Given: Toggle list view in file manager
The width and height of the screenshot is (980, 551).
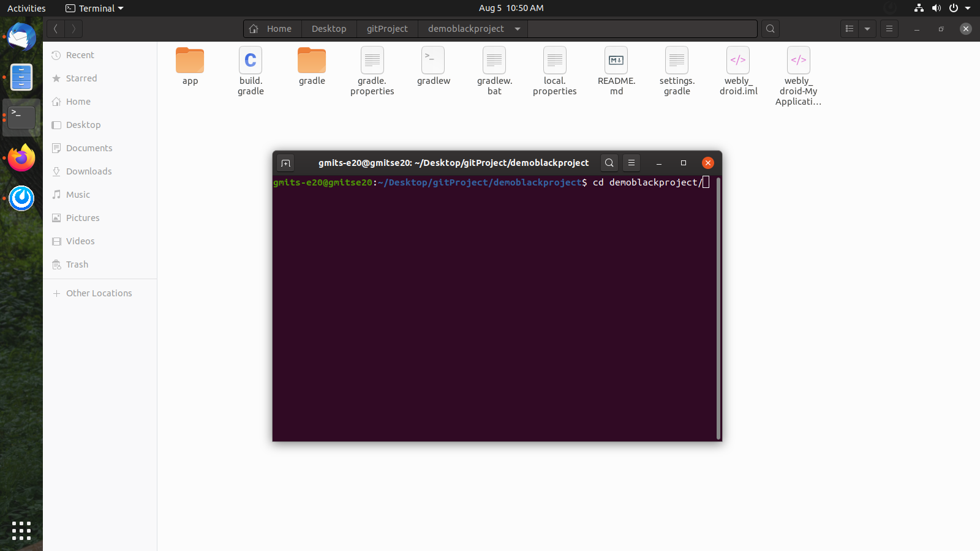Looking at the screenshot, I should point(849,29).
